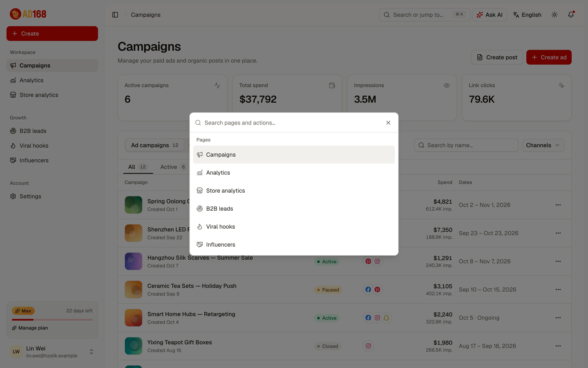The width and height of the screenshot is (588, 368).
Task: Click the Impressions eye icon
Action: [447, 85]
